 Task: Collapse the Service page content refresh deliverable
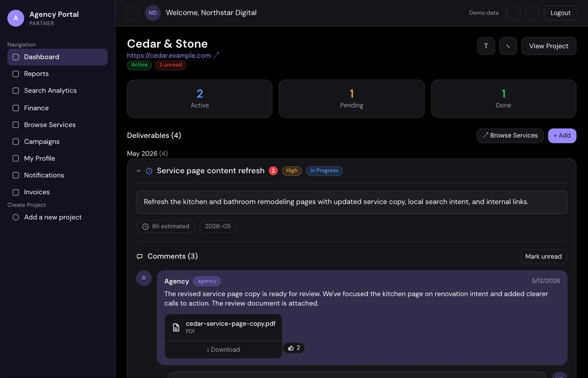139,171
